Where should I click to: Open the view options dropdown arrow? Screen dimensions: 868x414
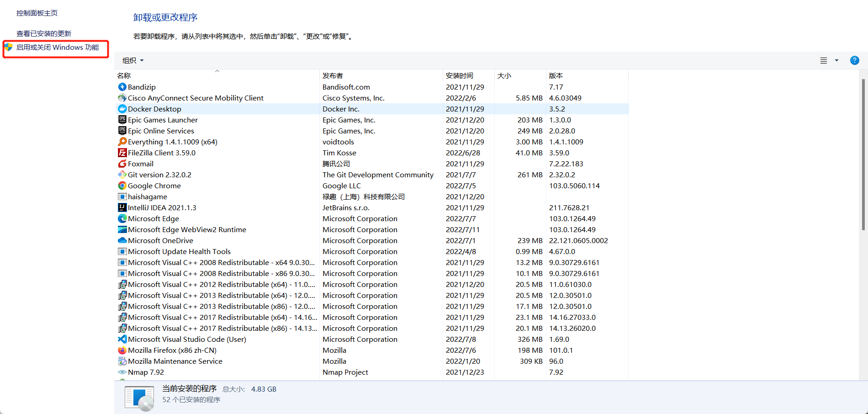click(836, 60)
